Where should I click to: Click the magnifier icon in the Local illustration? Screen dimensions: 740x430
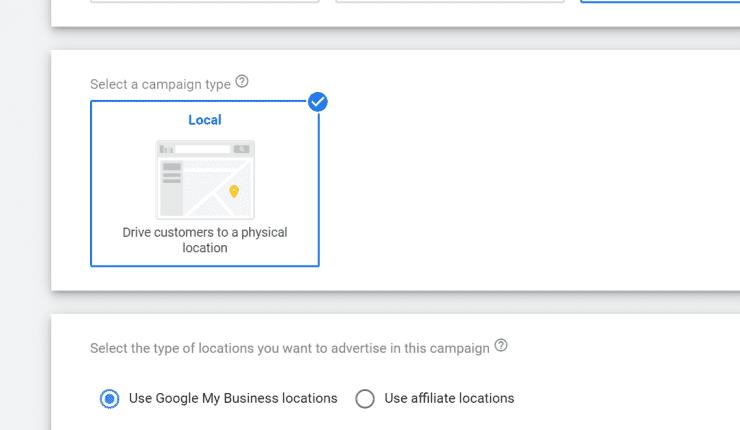pos(241,149)
